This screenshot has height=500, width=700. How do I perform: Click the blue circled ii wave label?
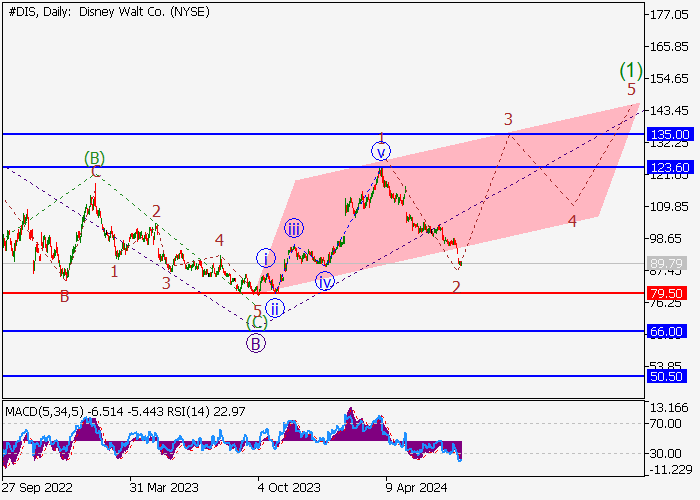[x=275, y=308]
